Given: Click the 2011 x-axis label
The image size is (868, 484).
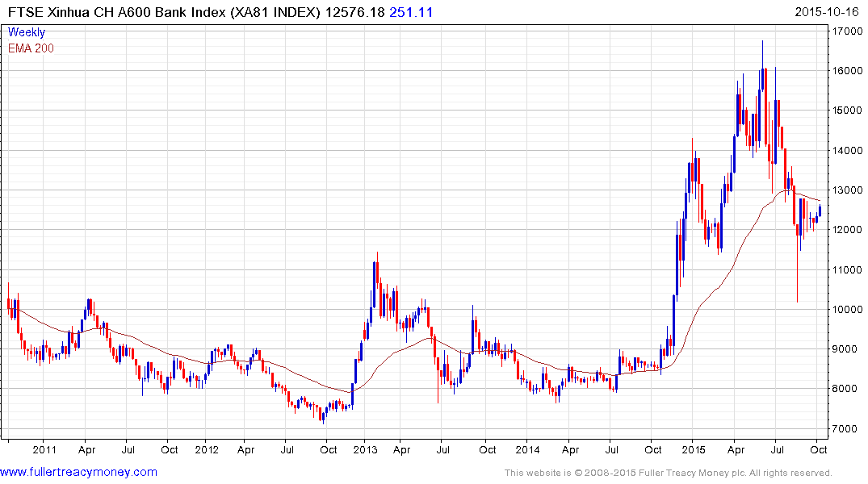Looking at the screenshot, I should coord(44,449).
